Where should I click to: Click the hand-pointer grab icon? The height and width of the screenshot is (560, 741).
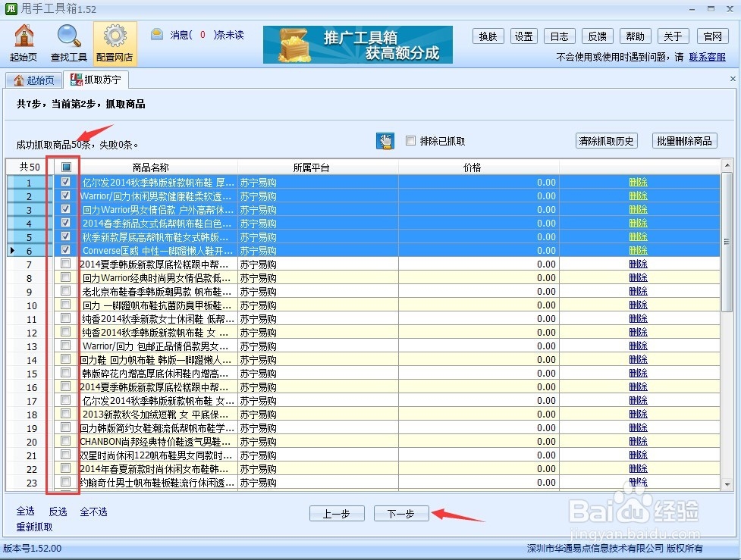[385, 141]
